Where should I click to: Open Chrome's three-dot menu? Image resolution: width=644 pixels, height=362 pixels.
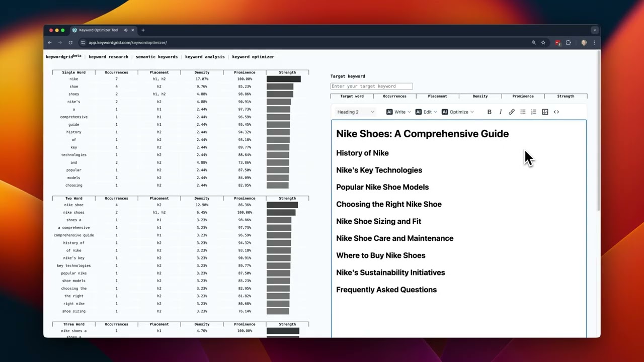point(594,43)
